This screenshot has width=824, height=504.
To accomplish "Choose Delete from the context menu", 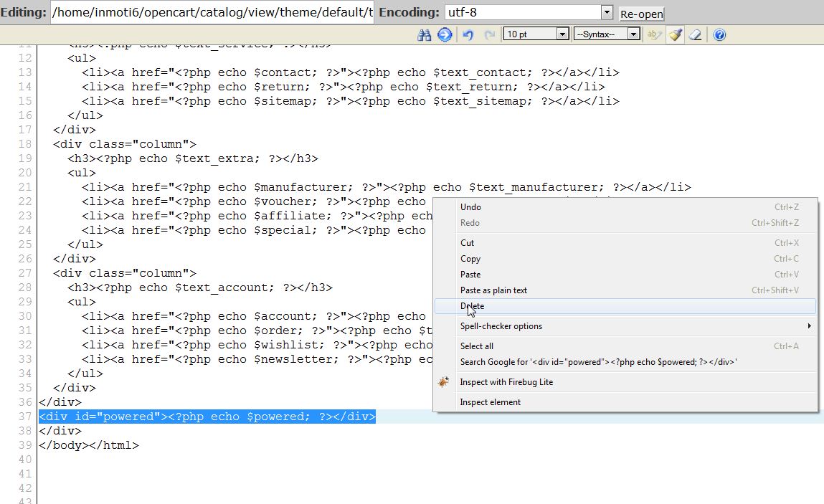I will [x=625, y=306].
